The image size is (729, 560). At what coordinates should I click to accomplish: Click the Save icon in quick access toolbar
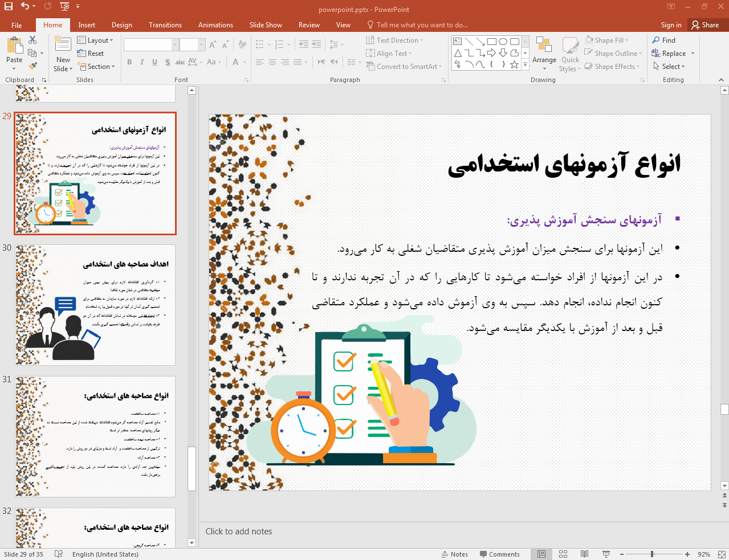pos(9,6)
